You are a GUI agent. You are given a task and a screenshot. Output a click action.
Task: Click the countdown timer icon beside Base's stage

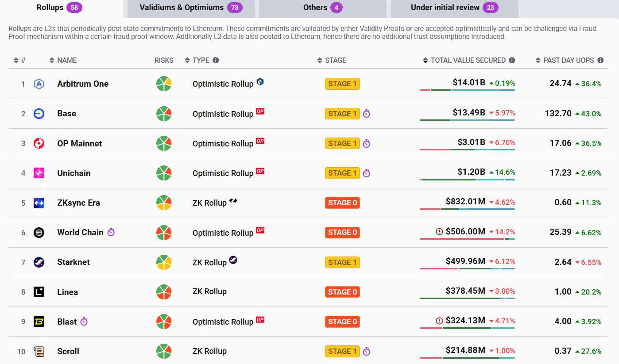pyautogui.click(x=366, y=114)
